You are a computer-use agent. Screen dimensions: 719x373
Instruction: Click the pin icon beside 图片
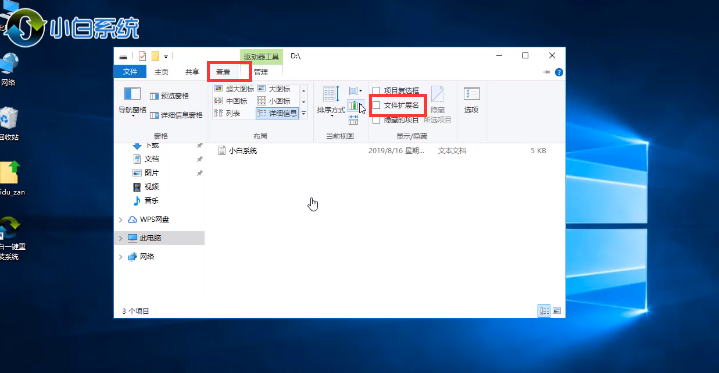(199, 173)
